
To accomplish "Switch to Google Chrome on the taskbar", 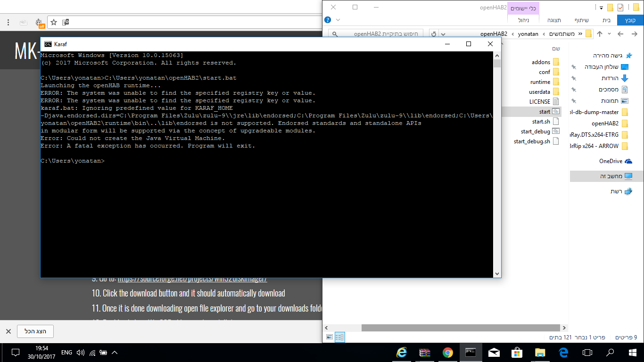I will click(448, 353).
